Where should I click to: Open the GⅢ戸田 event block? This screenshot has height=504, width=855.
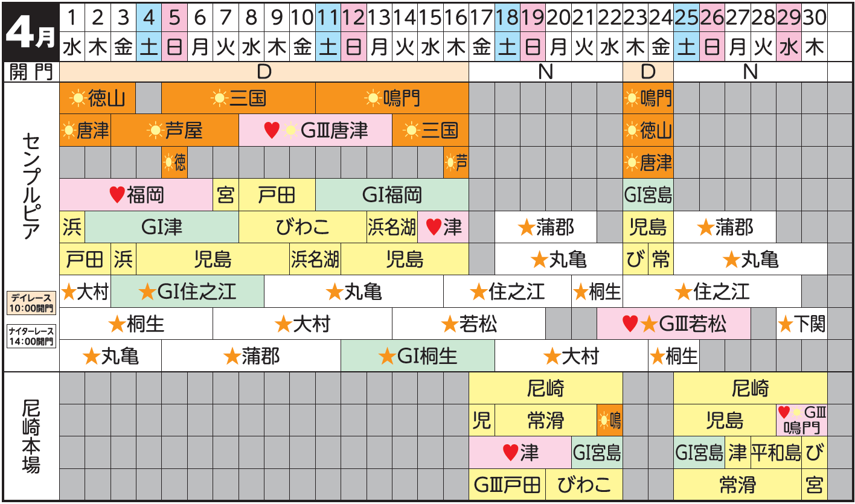(x=507, y=485)
